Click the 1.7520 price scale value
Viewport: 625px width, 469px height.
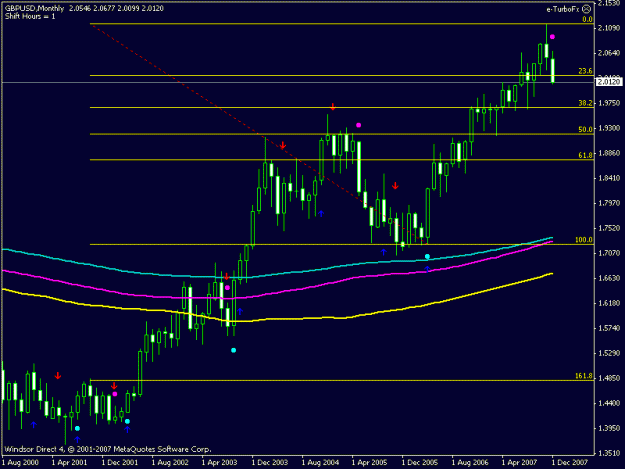609,228
